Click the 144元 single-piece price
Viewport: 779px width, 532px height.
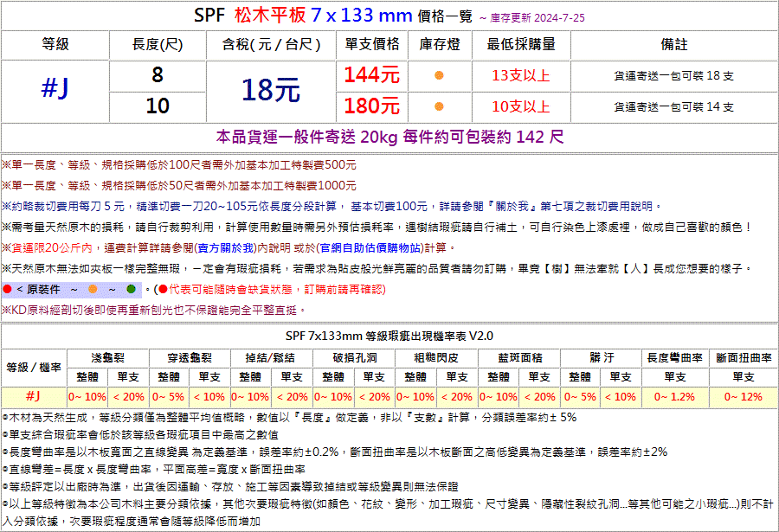[x=372, y=75]
